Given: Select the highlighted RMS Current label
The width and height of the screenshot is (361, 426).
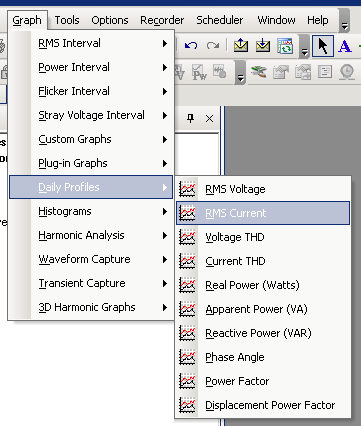Looking at the screenshot, I should pos(236,213).
